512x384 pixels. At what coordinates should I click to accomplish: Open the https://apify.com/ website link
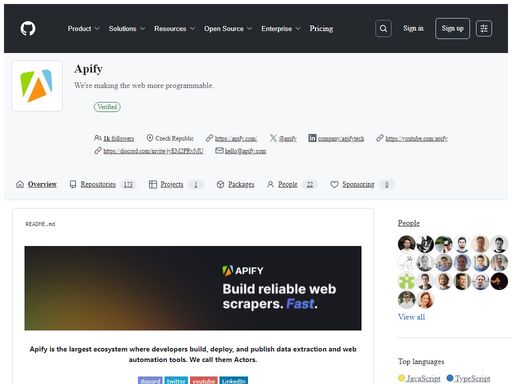[x=236, y=138]
